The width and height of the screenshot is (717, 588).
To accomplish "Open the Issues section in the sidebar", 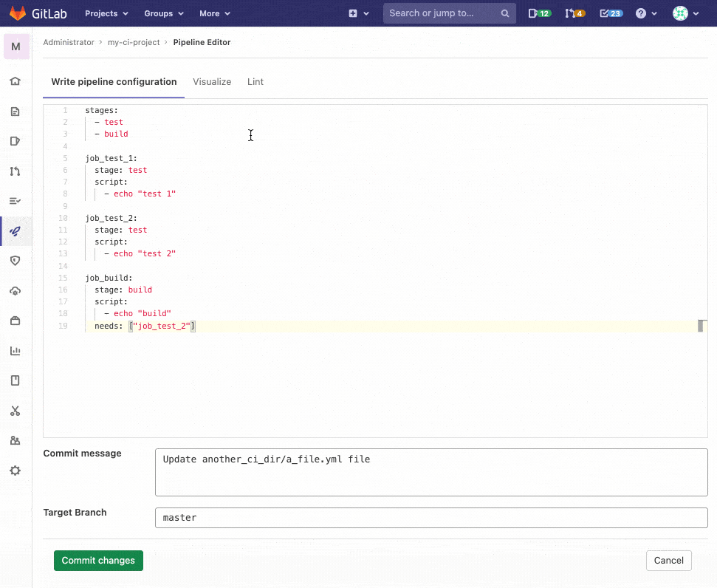I will [15, 140].
